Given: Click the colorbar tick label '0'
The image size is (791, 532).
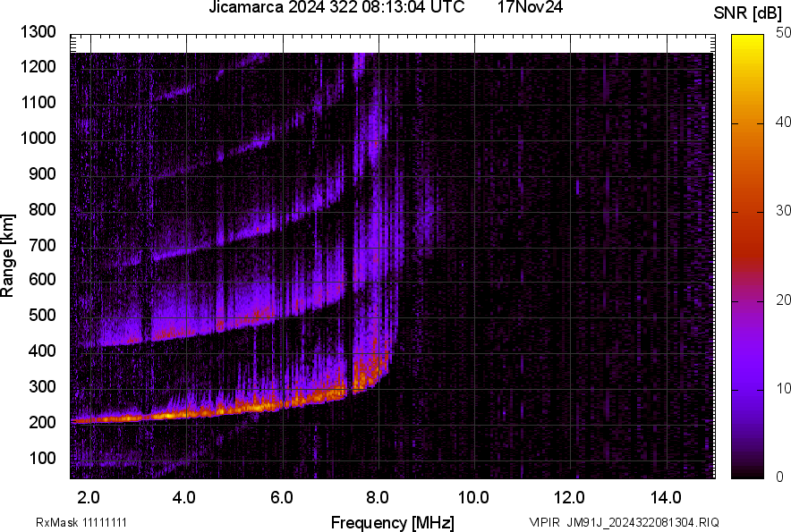Looking at the screenshot, I should pyautogui.click(x=780, y=477).
